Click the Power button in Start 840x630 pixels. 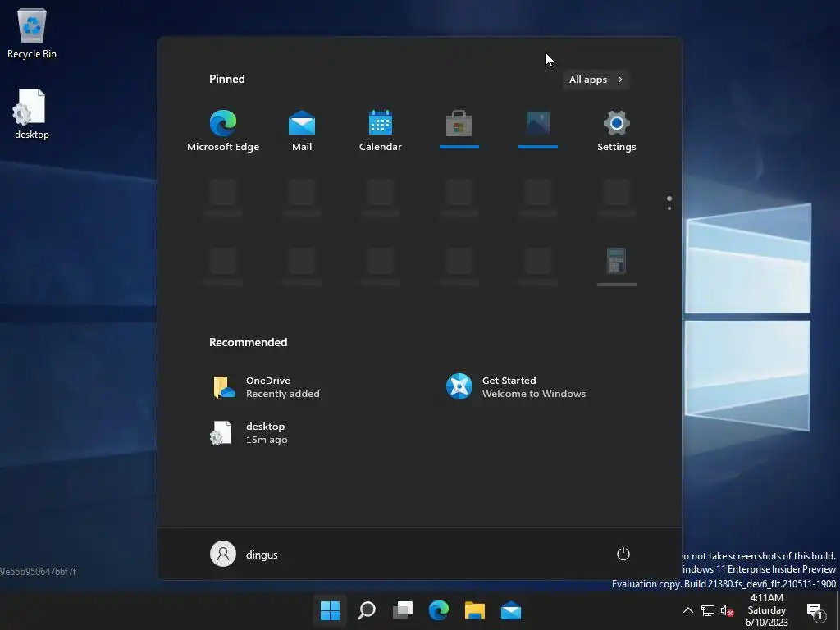coord(623,554)
